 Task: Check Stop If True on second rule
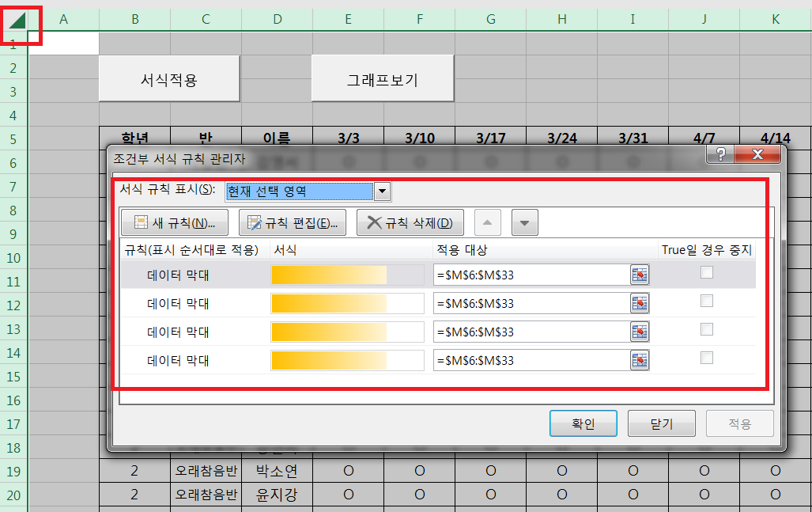pos(707,302)
